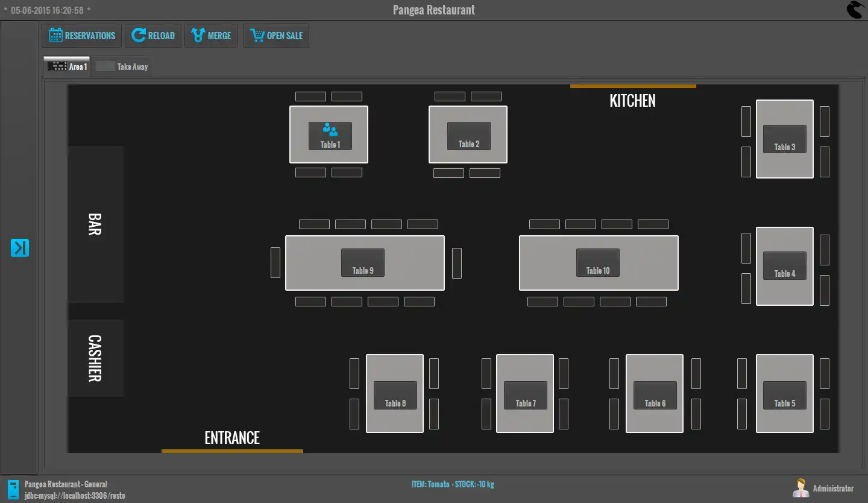Click the Merge tables button

pos(211,36)
